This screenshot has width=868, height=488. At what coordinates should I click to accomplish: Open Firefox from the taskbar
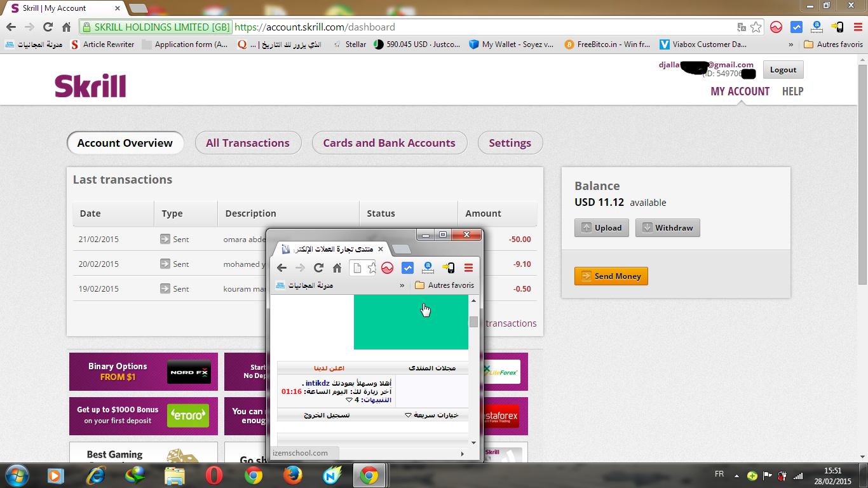[x=292, y=475]
